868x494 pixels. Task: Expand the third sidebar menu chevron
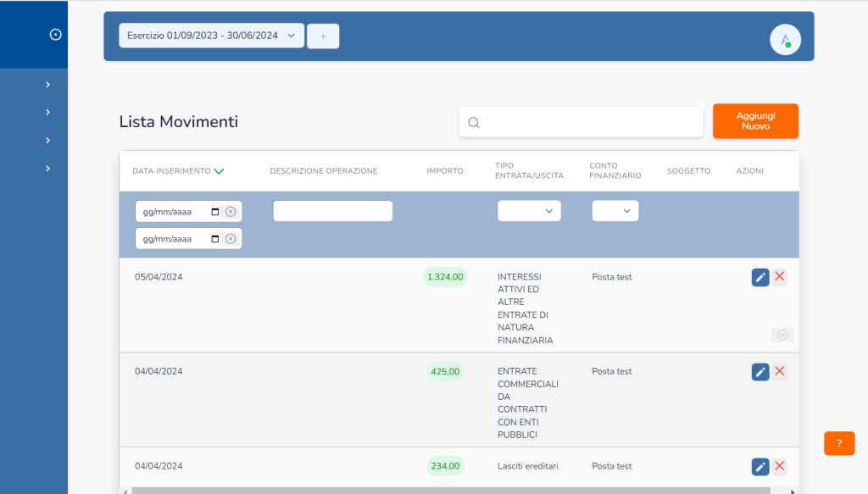(x=48, y=141)
